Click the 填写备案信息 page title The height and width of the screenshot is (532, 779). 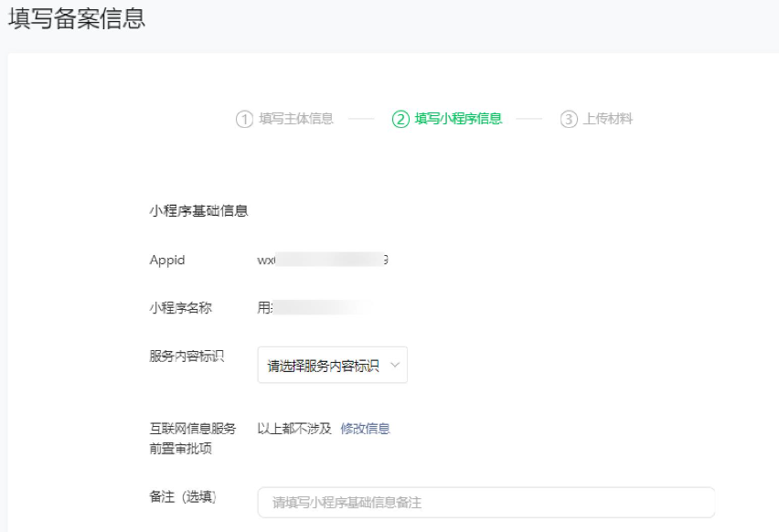tap(77, 18)
